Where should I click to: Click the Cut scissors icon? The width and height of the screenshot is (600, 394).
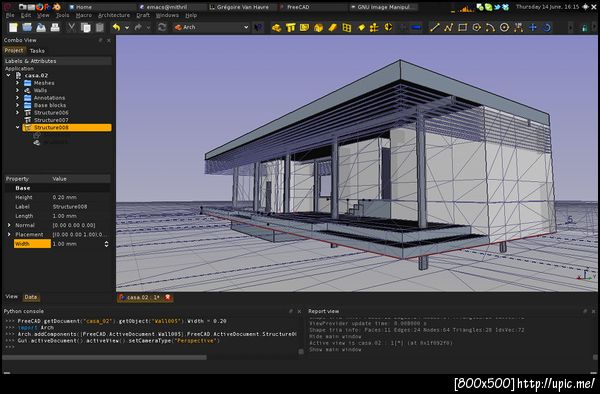[71, 27]
